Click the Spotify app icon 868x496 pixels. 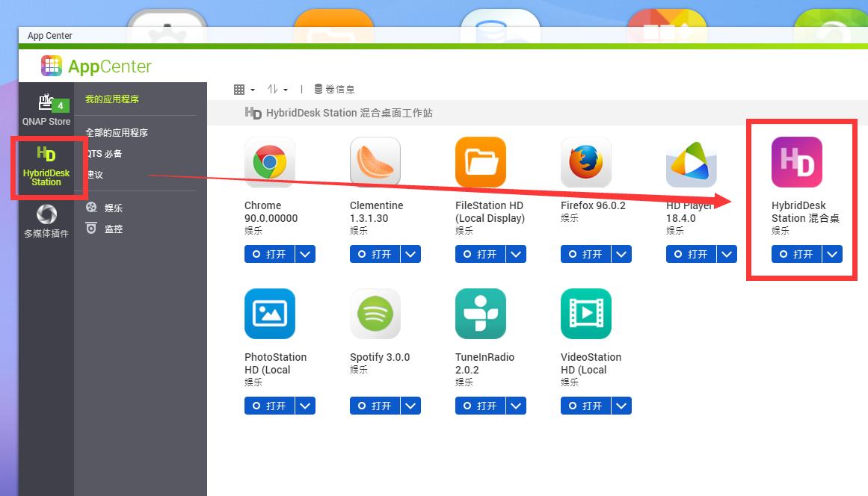[375, 314]
